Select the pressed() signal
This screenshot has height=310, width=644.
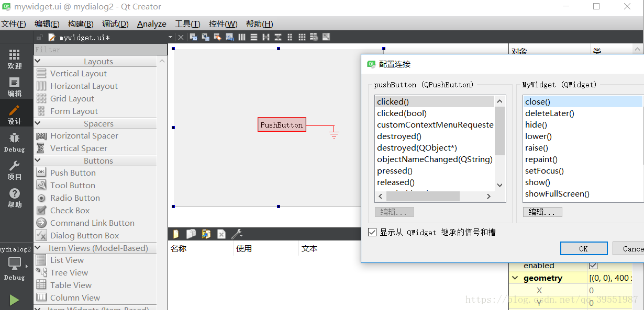pyautogui.click(x=395, y=170)
